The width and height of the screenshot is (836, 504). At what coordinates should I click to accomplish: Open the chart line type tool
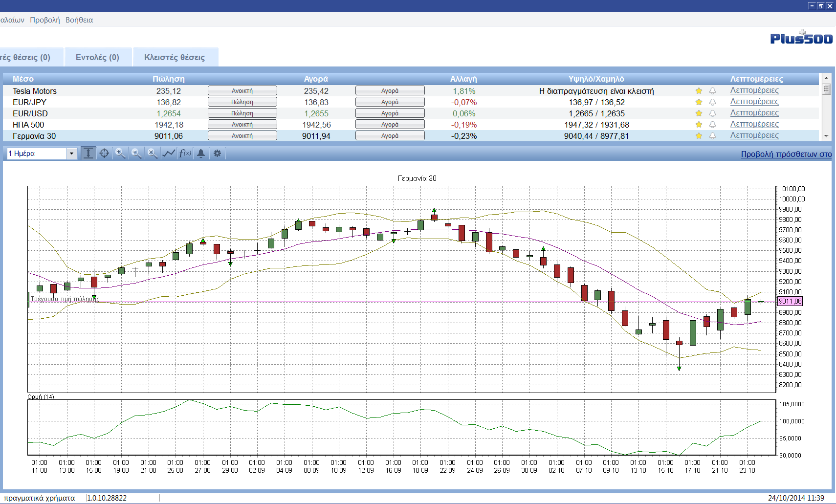[x=169, y=153]
